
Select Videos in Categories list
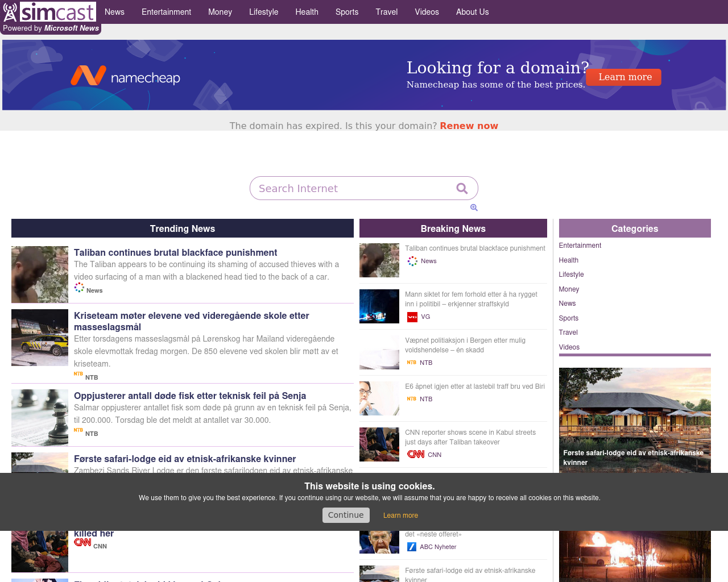(569, 347)
